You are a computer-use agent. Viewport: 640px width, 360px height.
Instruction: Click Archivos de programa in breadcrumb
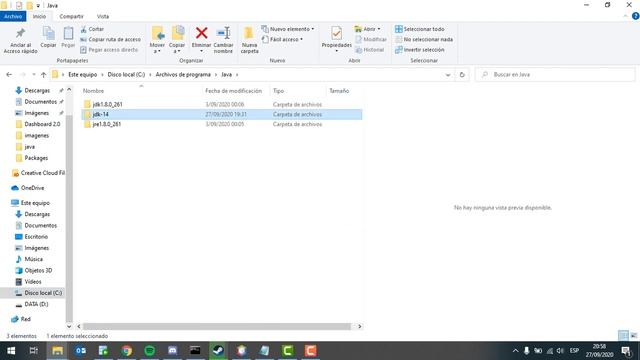point(183,75)
